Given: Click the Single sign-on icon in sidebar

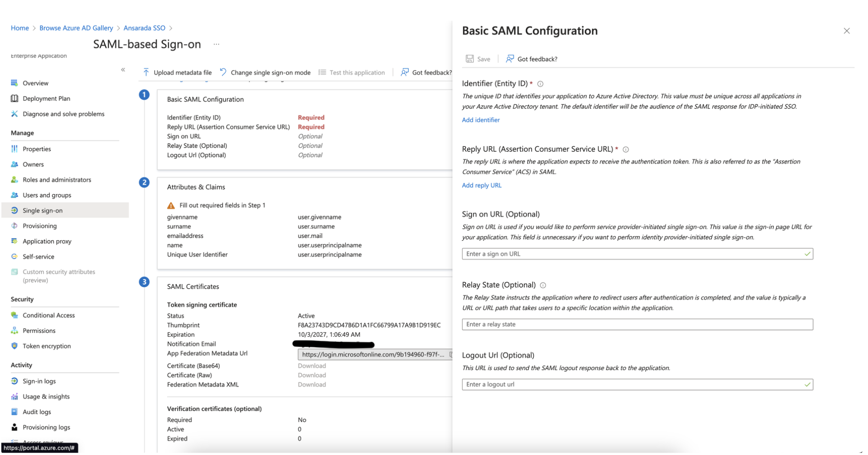Looking at the screenshot, I should tap(14, 210).
